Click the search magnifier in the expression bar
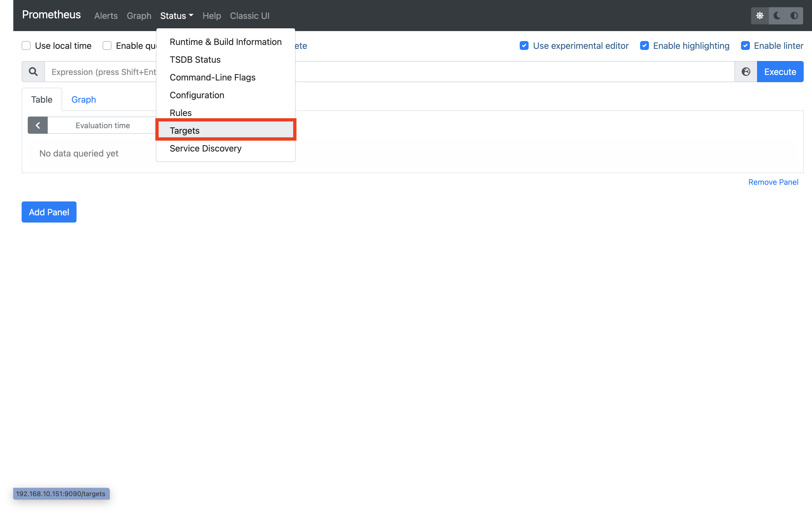This screenshot has height=515, width=812. point(33,72)
